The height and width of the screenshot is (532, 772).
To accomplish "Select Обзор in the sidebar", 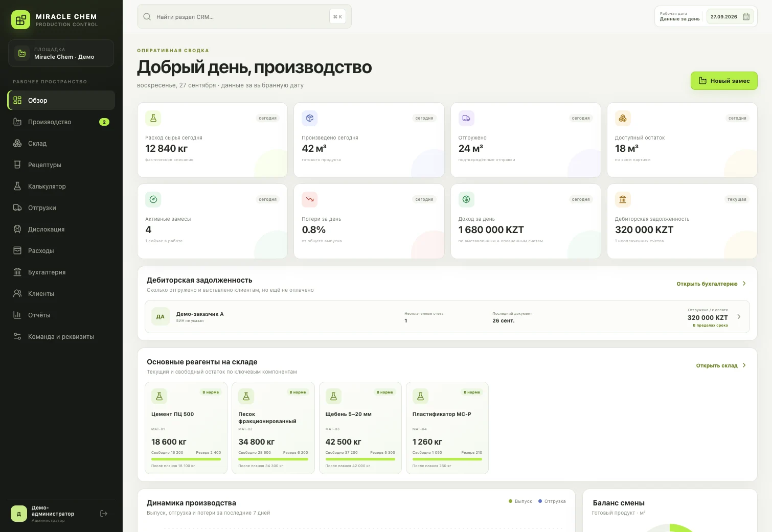I will click(x=61, y=100).
